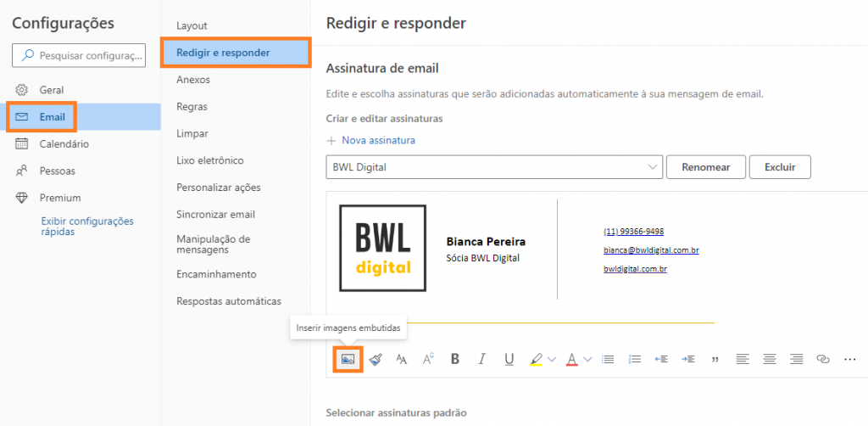
Task: Click the phone number (11) 99366-9498 link
Action: point(634,231)
